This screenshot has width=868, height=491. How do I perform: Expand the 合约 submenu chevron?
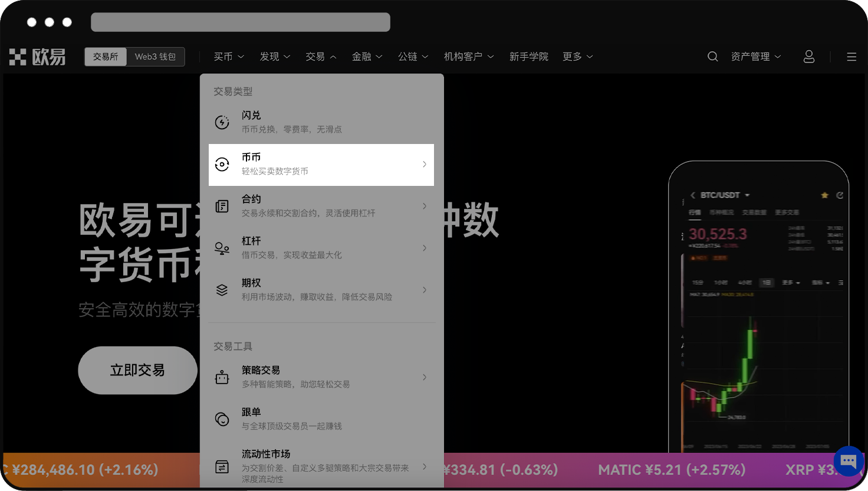click(425, 206)
